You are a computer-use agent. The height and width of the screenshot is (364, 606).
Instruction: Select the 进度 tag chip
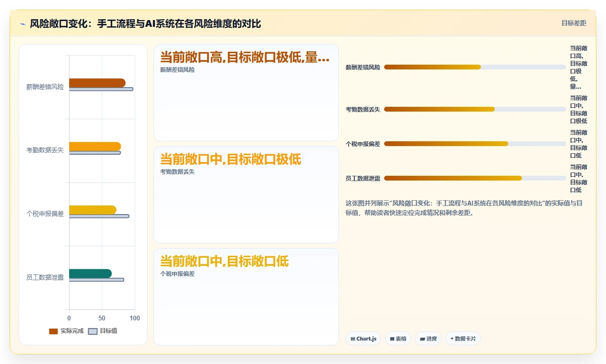(x=428, y=339)
